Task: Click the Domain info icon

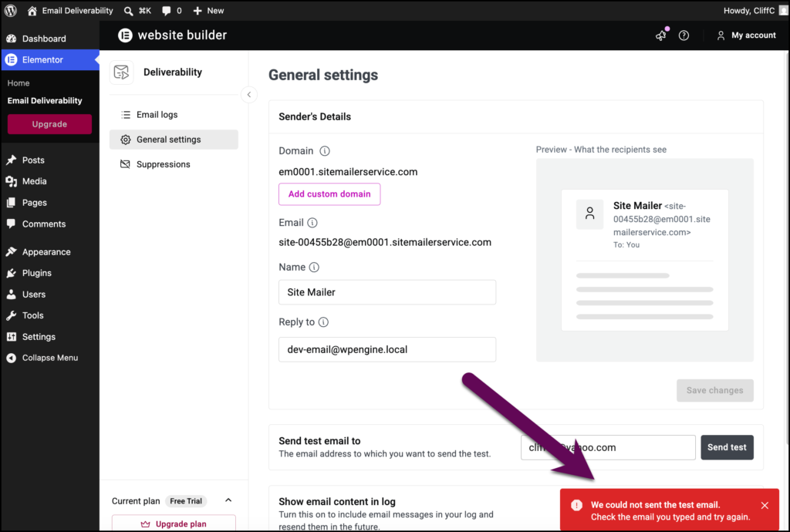Action: click(x=325, y=151)
